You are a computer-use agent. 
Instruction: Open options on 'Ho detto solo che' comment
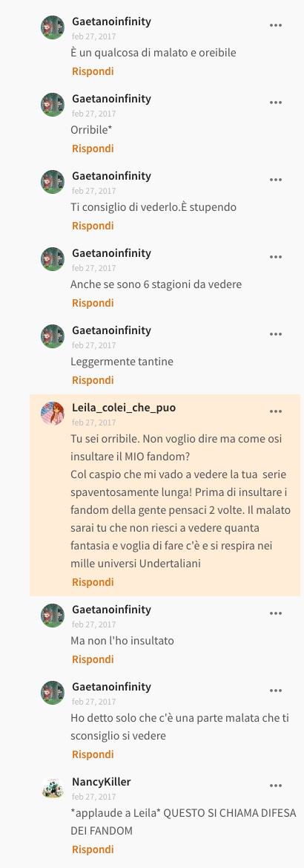point(275,691)
